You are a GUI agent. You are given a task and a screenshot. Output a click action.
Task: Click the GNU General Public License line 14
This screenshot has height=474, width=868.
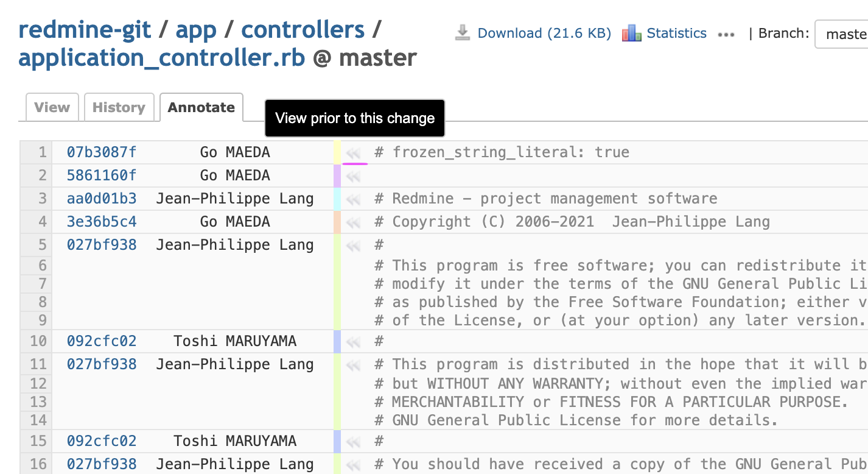[x=576, y=420]
